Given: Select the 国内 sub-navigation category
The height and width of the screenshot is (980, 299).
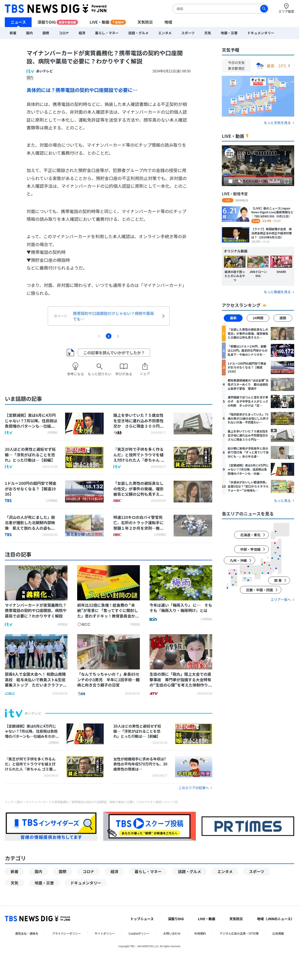Looking at the screenshot, I should (x=29, y=33).
